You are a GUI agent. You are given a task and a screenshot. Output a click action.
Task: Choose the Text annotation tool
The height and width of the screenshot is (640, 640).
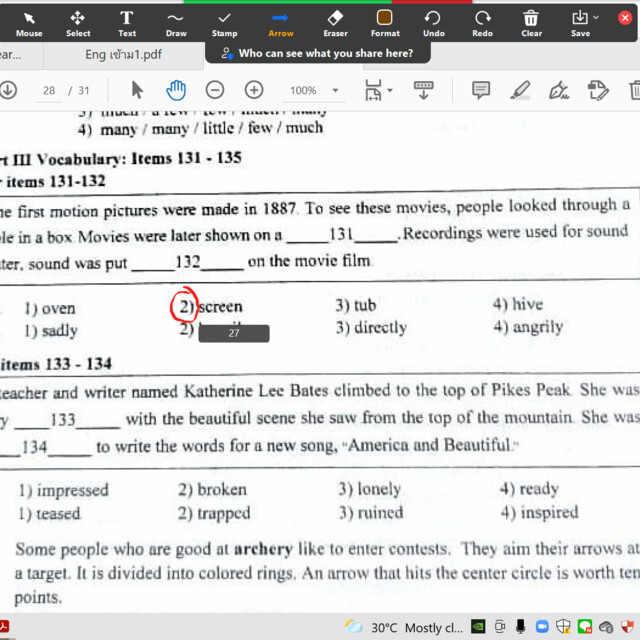[x=127, y=23]
